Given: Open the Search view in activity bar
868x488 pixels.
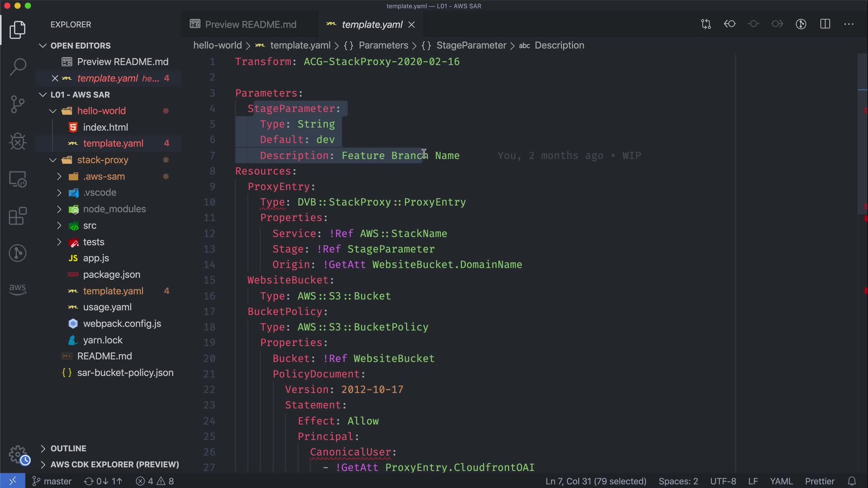Looking at the screenshot, I should click(x=18, y=67).
